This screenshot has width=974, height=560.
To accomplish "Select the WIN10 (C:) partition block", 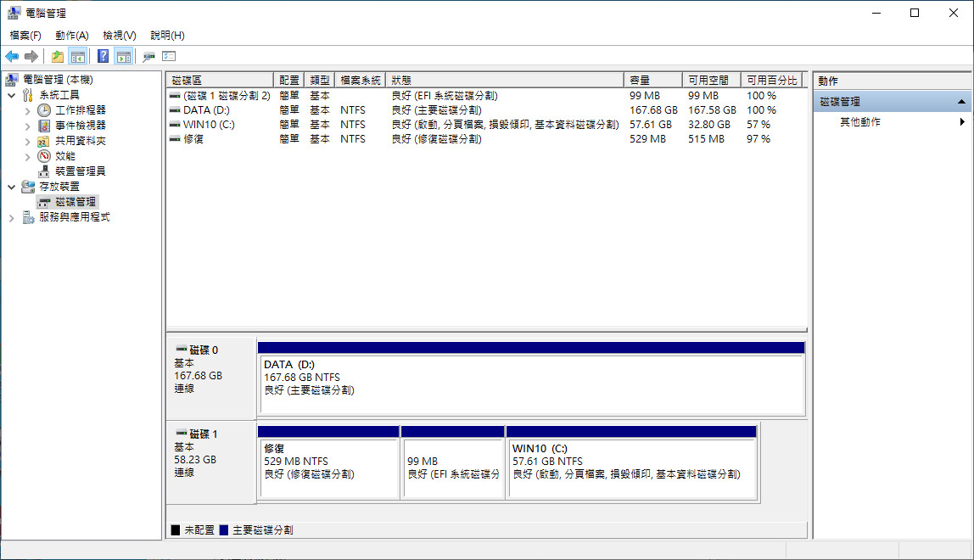I will (630, 462).
